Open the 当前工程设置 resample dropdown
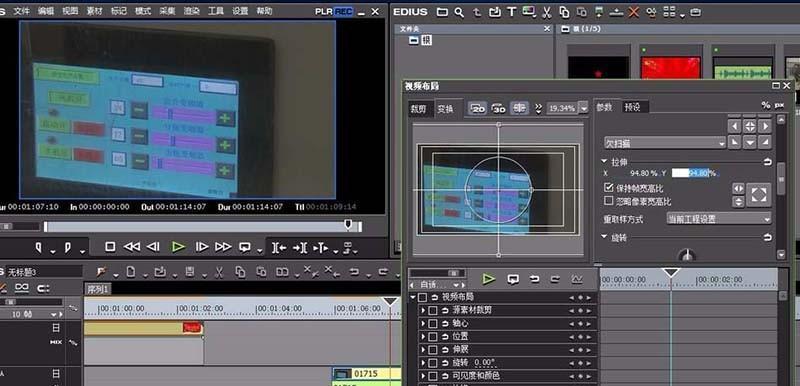 719,219
